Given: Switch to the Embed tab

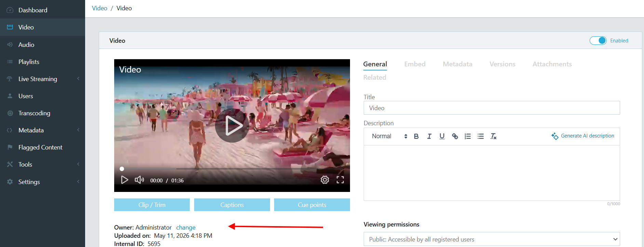Looking at the screenshot, I should click(x=415, y=64).
